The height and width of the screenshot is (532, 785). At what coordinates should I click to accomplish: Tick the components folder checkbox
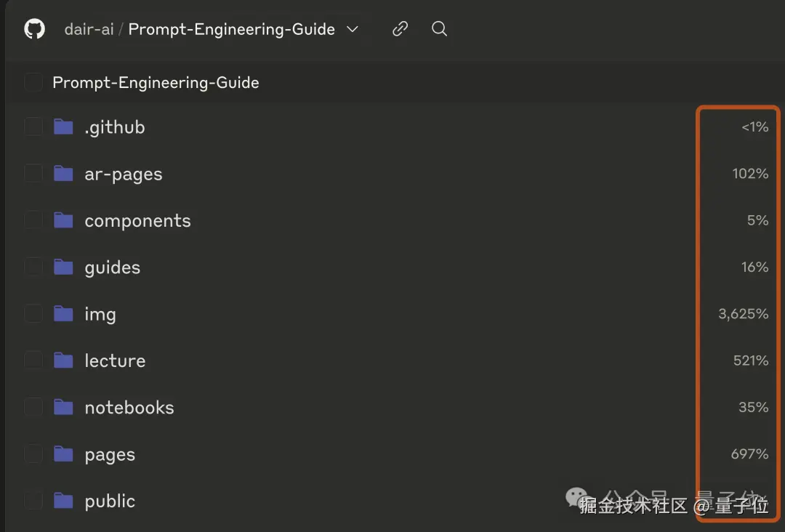(33, 220)
